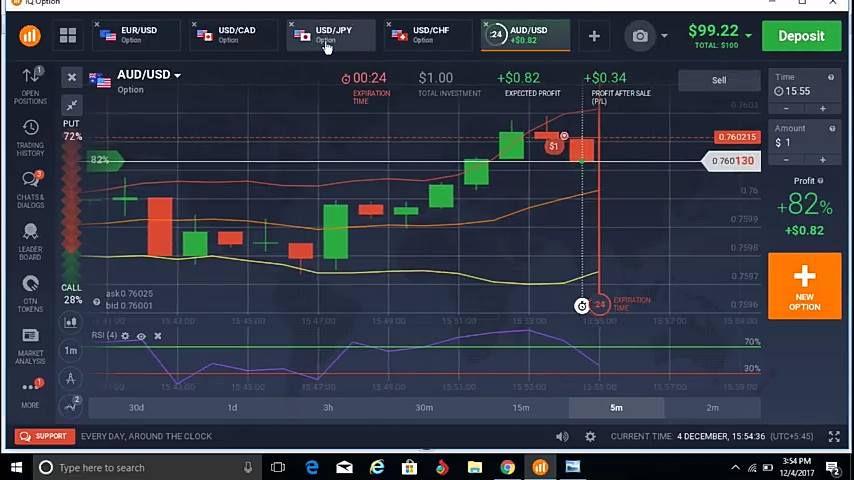Click the Time 15:55 field
The image size is (854, 480).
point(804,86)
